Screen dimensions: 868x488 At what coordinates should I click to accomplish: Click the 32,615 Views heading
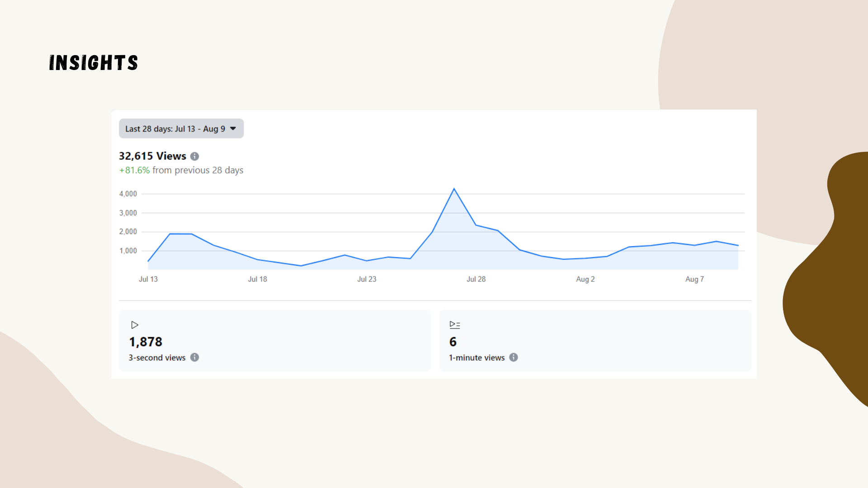click(152, 156)
